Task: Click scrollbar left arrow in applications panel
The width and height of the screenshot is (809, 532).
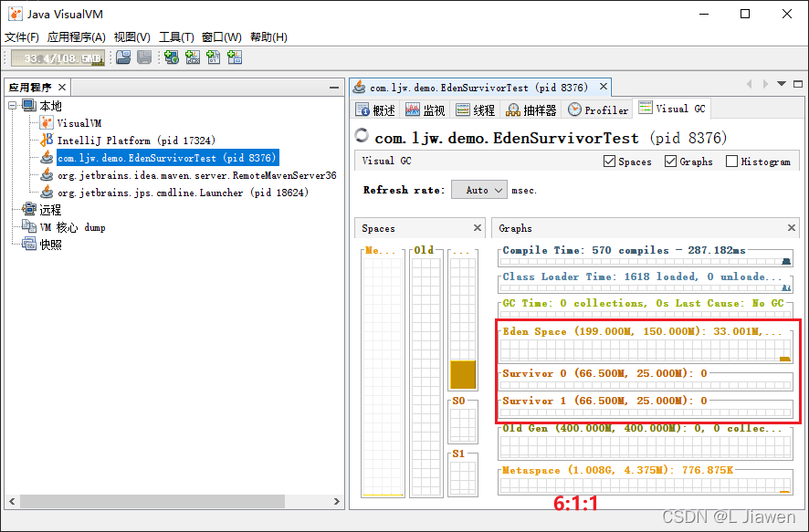Action: (x=12, y=501)
